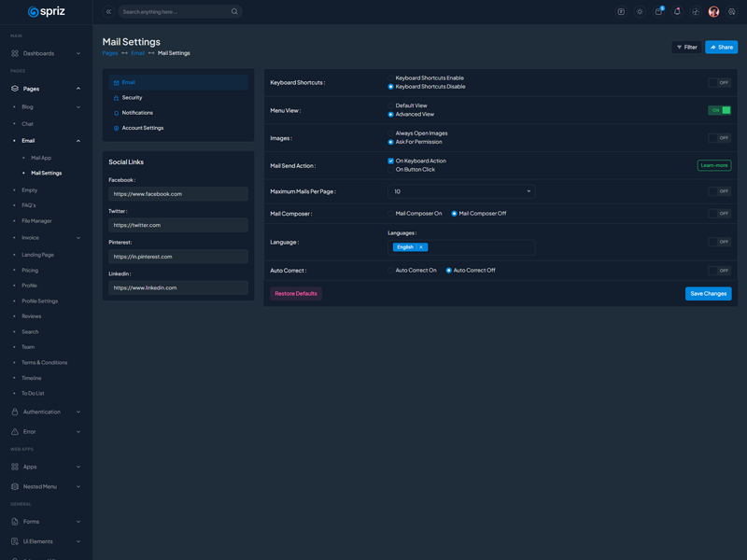Turn on the Auto Correct toggle switch
Viewport: 747px width, 560px height.
coord(719,271)
